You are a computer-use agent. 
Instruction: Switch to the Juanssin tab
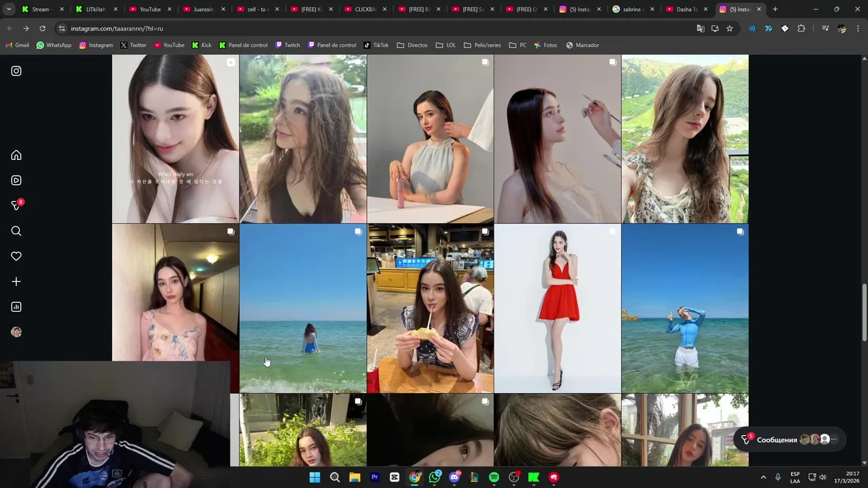click(203, 9)
